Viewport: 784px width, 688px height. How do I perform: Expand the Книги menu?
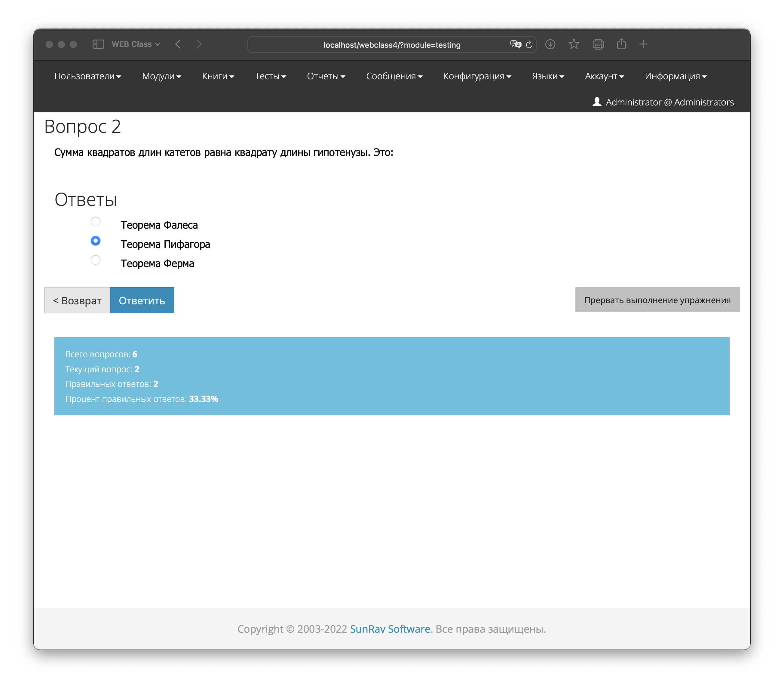(218, 76)
